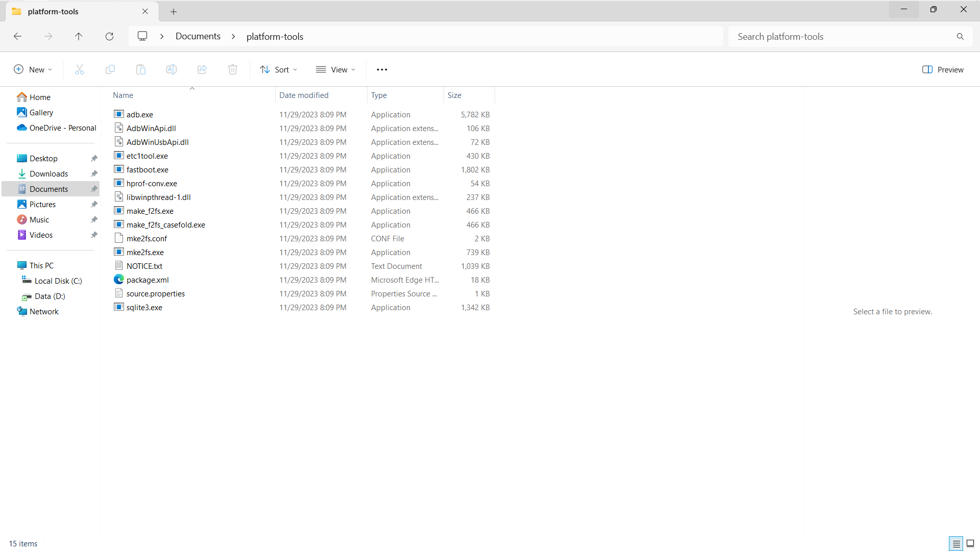Click Documents in the address breadcrumb
Viewport: 980px width, 551px height.
[x=198, y=36]
